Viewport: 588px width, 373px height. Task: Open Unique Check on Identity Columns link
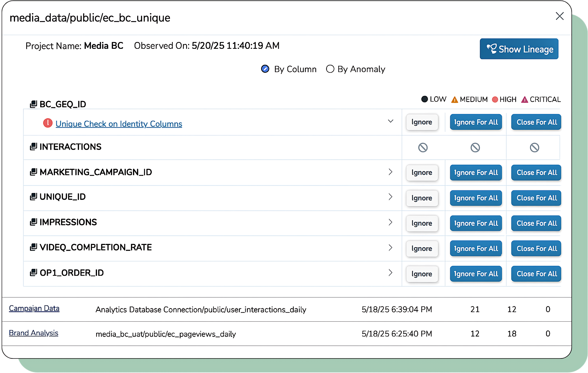point(119,124)
